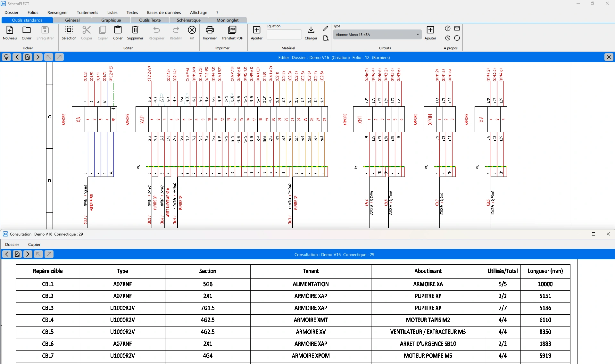Open the Traitements menu
This screenshot has height=364, width=615.
[x=87, y=12]
